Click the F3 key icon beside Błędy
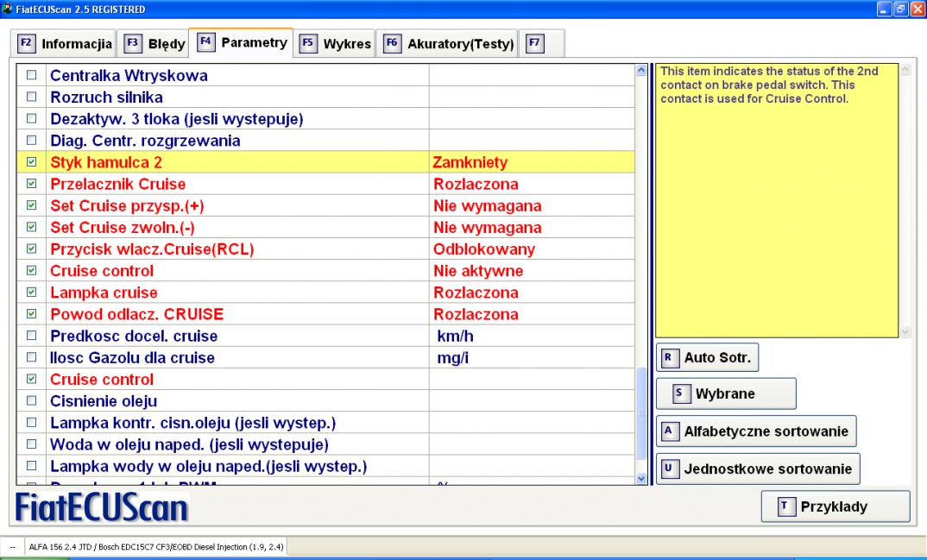Image resolution: width=927 pixels, height=560 pixels. 132,42
